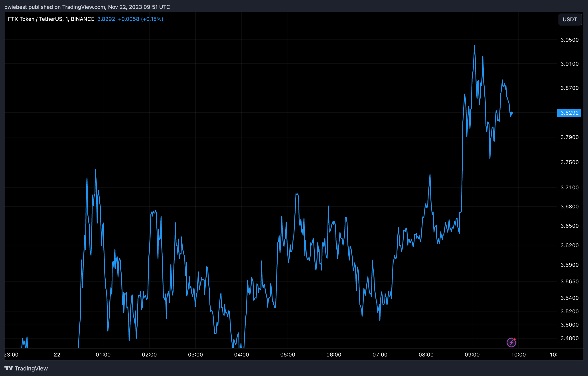The height and width of the screenshot is (376, 588).
Task: Click the 3.9500 price scale label
Action: 569,40
